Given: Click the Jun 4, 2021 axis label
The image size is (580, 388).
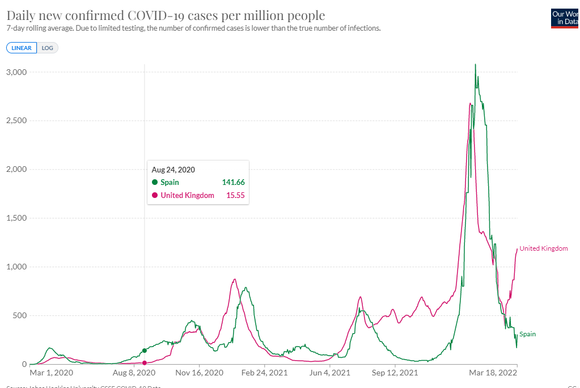Looking at the screenshot, I should pos(330,372).
